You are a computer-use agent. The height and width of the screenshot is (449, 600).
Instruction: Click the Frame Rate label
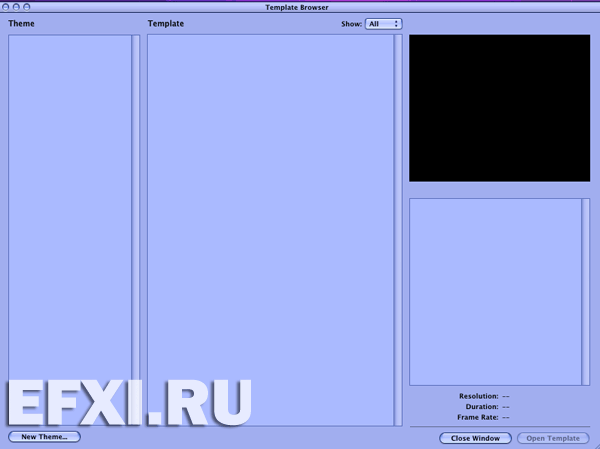(478, 417)
